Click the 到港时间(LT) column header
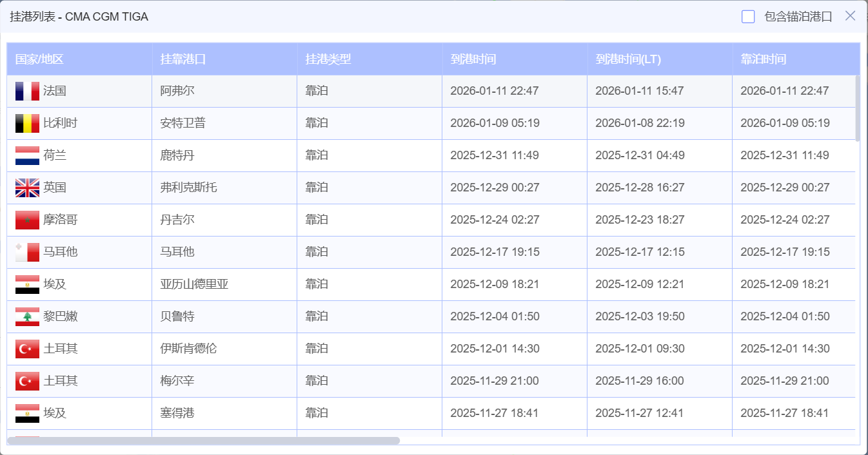This screenshot has height=455, width=868. click(628, 59)
